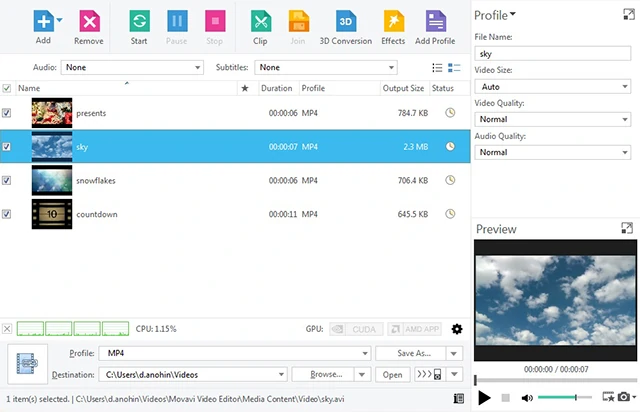
Task: Expand the Audio track dropdown
Action: click(x=131, y=68)
